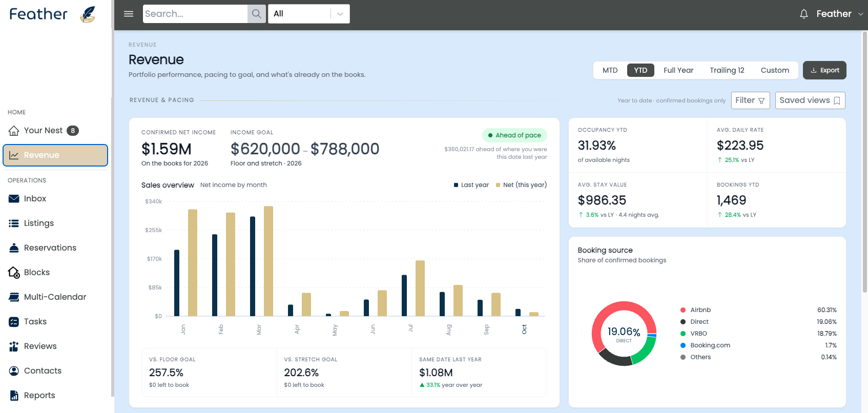
Task: Select the Custom period option
Action: (775, 71)
